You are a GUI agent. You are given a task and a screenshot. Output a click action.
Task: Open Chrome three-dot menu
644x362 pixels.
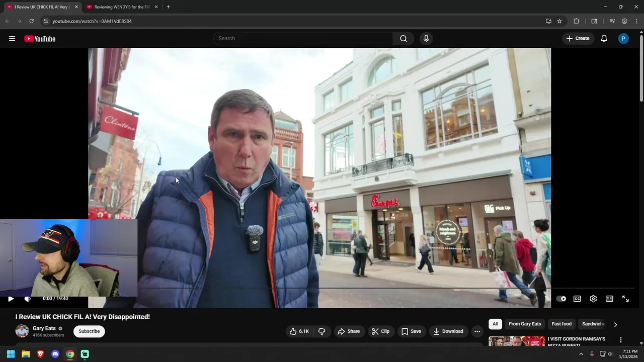click(636, 21)
